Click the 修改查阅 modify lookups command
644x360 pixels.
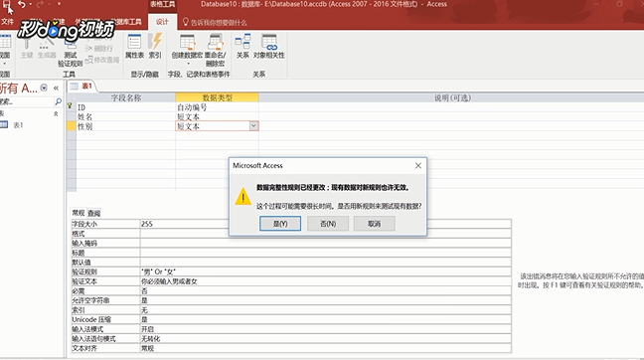pos(102,60)
